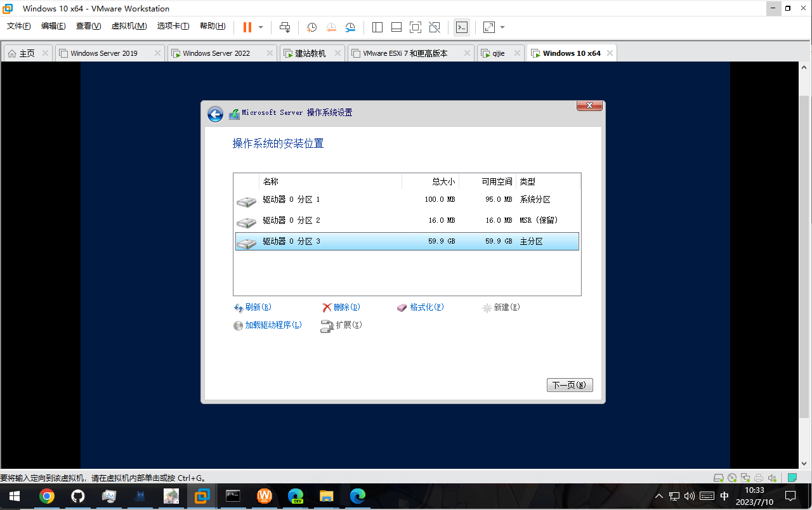This screenshot has height=510, width=812.
Task: Close the Windows 10 x64 tab
Action: coord(610,53)
